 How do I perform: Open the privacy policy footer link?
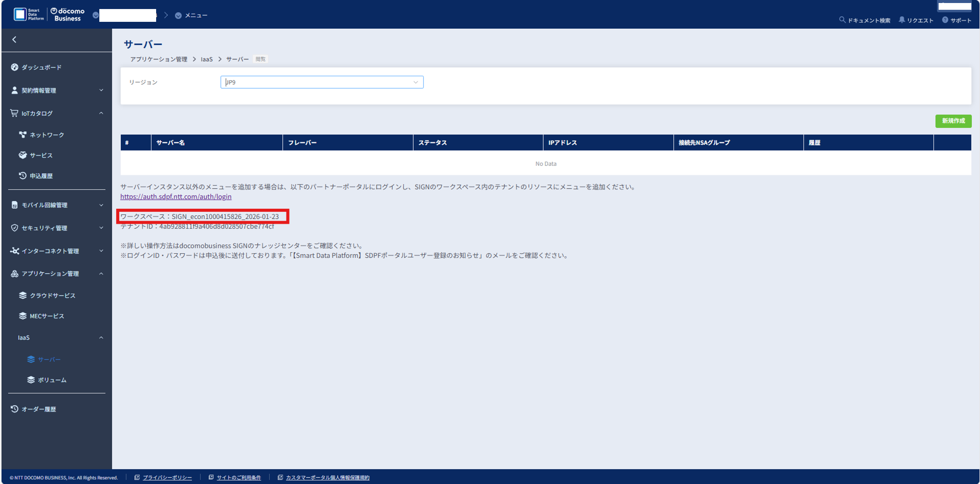point(167,478)
